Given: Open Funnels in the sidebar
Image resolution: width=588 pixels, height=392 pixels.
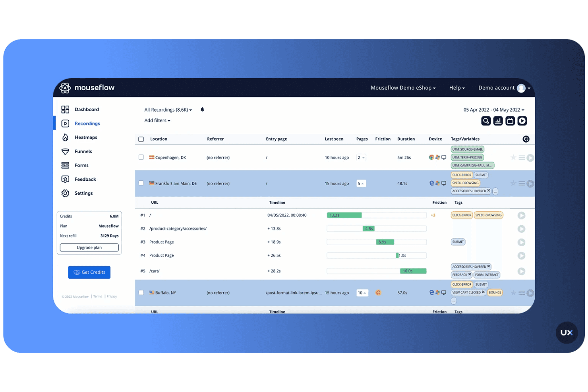Looking at the screenshot, I should (x=77, y=151).
